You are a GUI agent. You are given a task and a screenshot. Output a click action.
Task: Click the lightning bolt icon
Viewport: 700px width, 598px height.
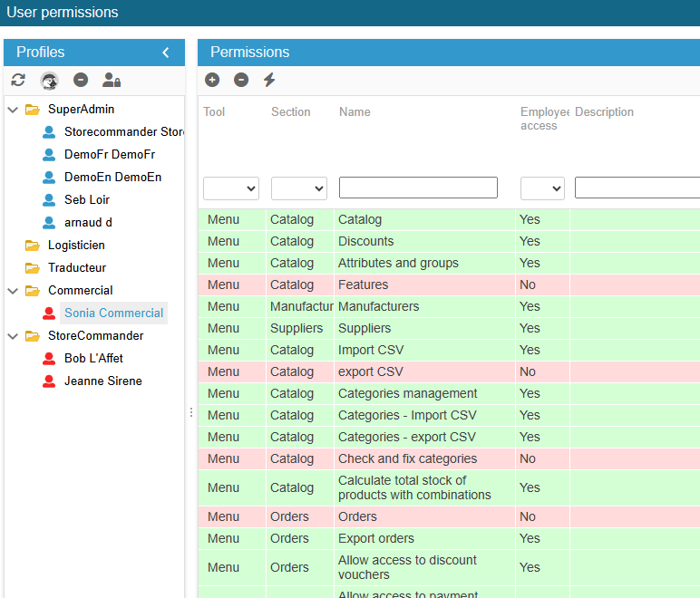point(269,80)
